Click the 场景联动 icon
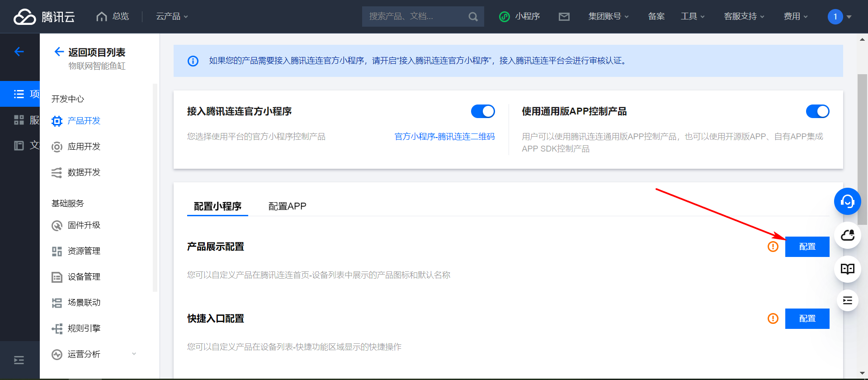Image resolution: width=868 pixels, height=380 pixels. [57, 303]
